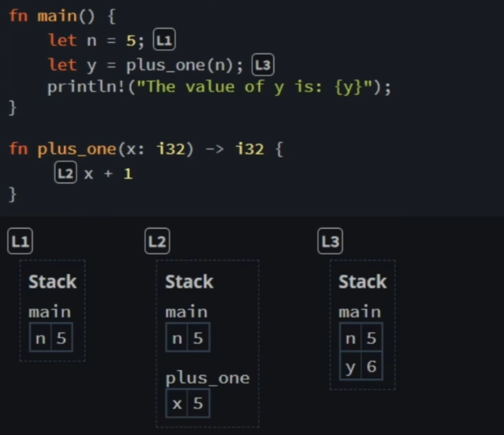Click the plus_one name in the function definition

(76, 150)
